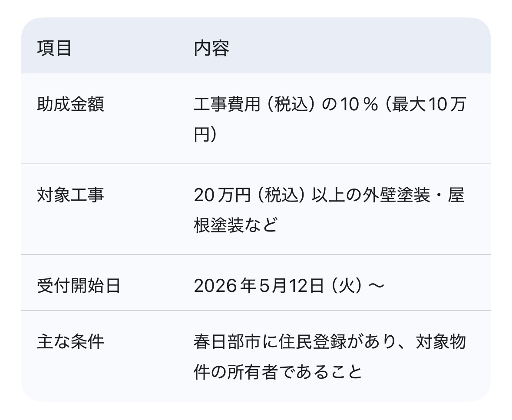The width and height of the screenshot is (512, 420).
Task: Click the 春日部市 city name
Action: [x=227, y=342]
